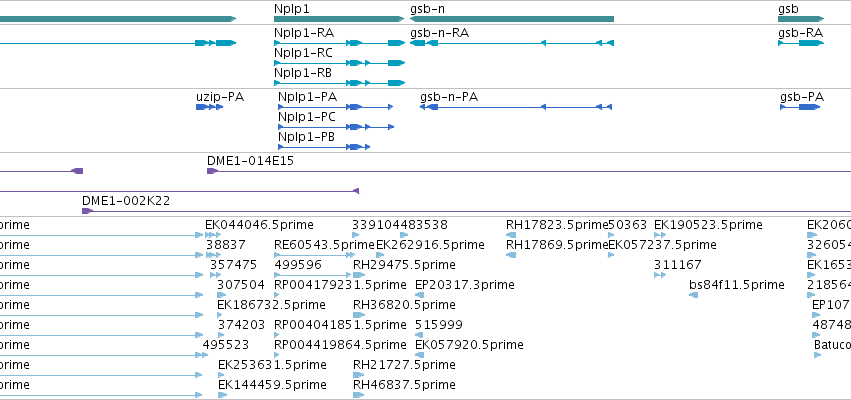Select the EK044046.5prime EST arrows
This screenshot has width=851, height=400.
point(213,235)
